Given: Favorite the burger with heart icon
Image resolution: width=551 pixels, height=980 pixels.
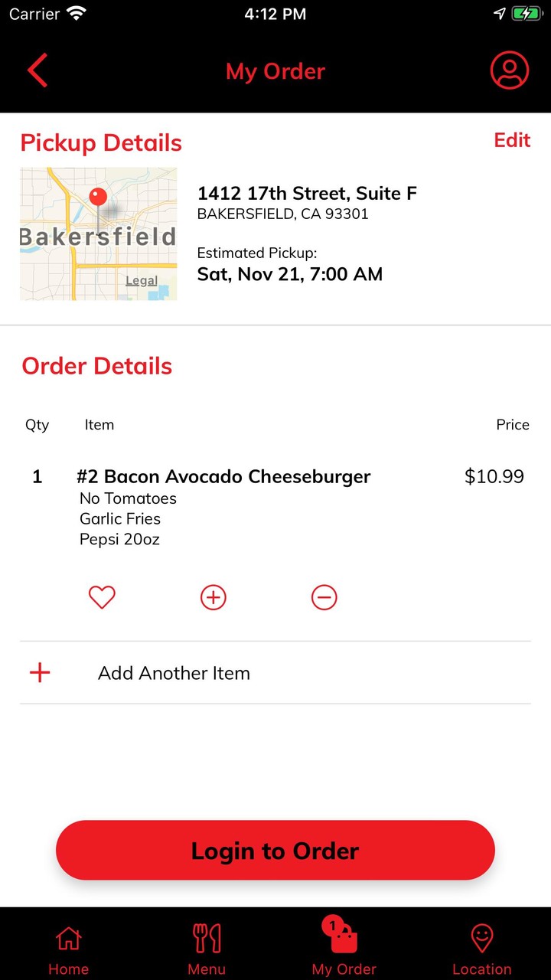Looking at the screenshot, I should [102, 597].
